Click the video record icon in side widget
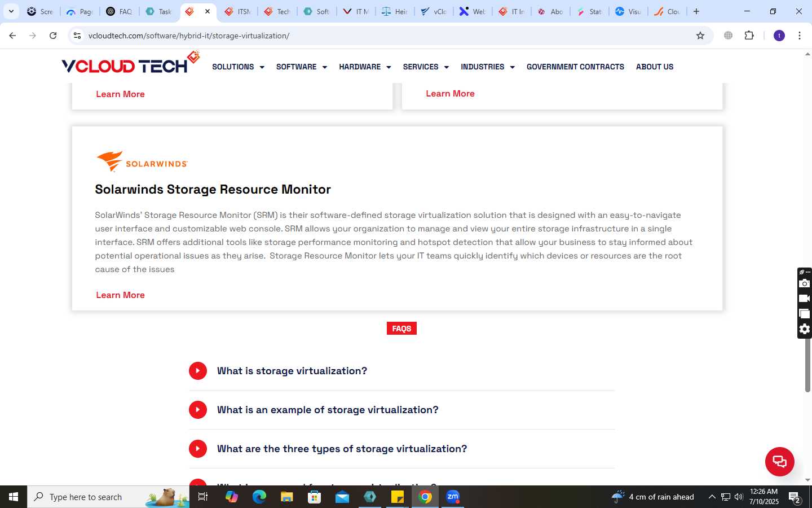Image resolution: width=812 pixels, height=508 pixels. click(x=805, y=299)
